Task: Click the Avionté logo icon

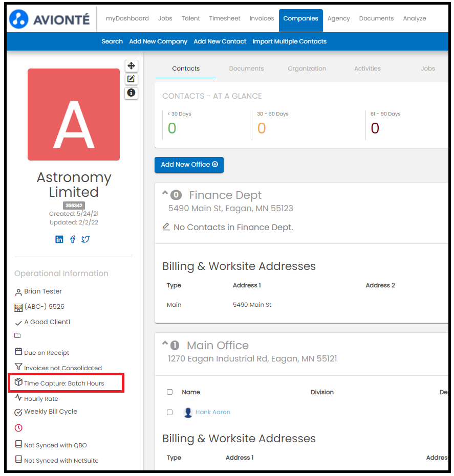Action: point(19,19)
